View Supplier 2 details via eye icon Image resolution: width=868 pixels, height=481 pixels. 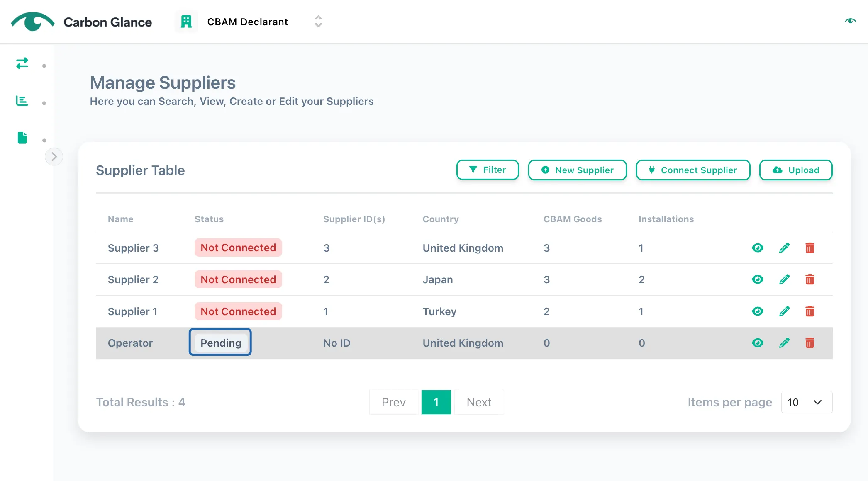pyautogui.click(x=758, y=279)
